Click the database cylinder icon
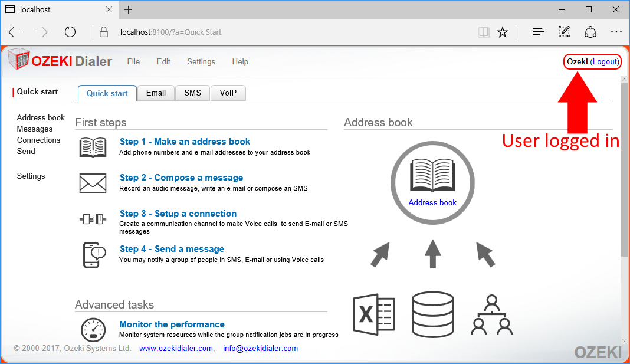Viewport: 630px width, 364px height. tap(432, 313)
